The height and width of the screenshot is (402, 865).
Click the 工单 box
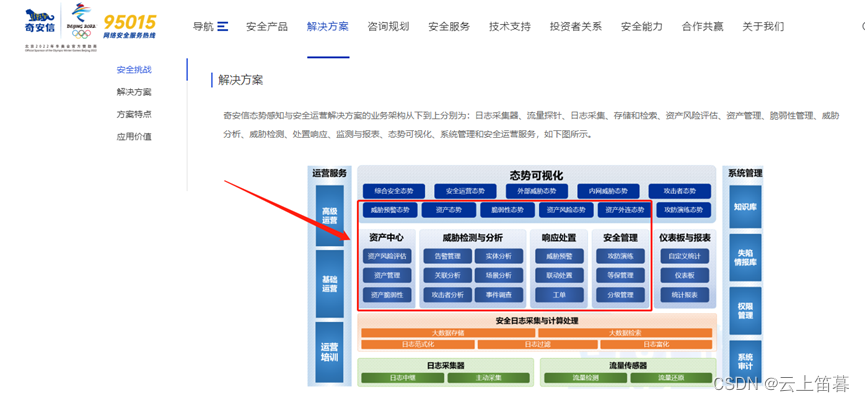click(559, 295)
